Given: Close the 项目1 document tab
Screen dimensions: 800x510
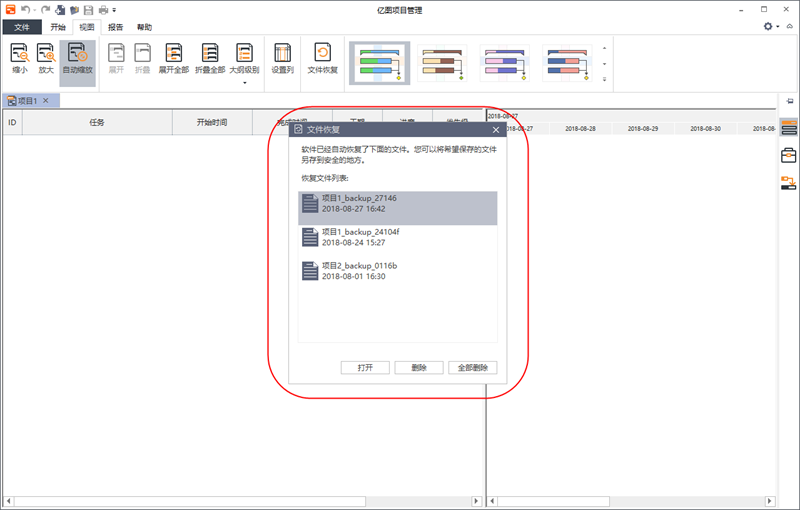Looking at the screenshot, I should (x=46, y=100).
